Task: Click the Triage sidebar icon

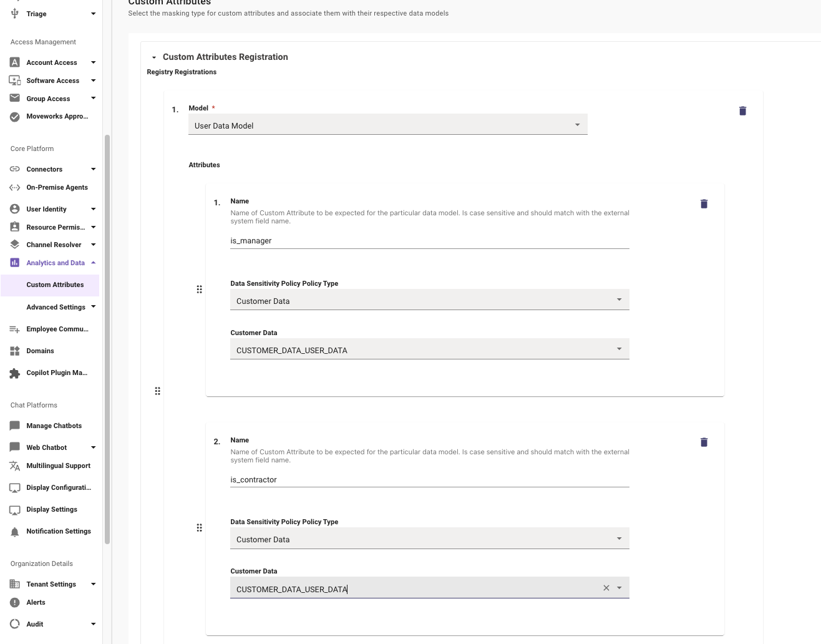Action: [x=15, y=13]
